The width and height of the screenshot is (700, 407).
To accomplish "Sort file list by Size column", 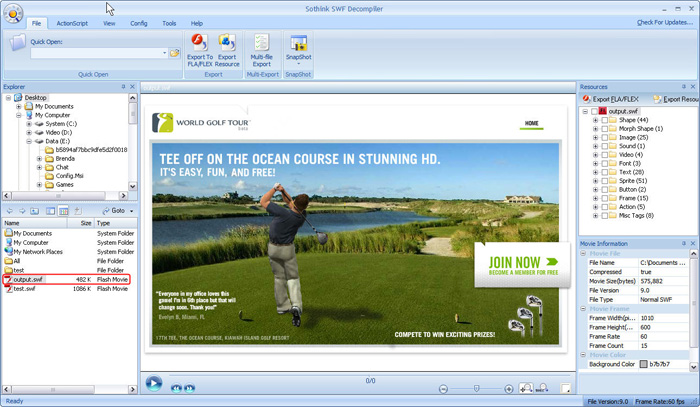I will click(x=80, y=223).
